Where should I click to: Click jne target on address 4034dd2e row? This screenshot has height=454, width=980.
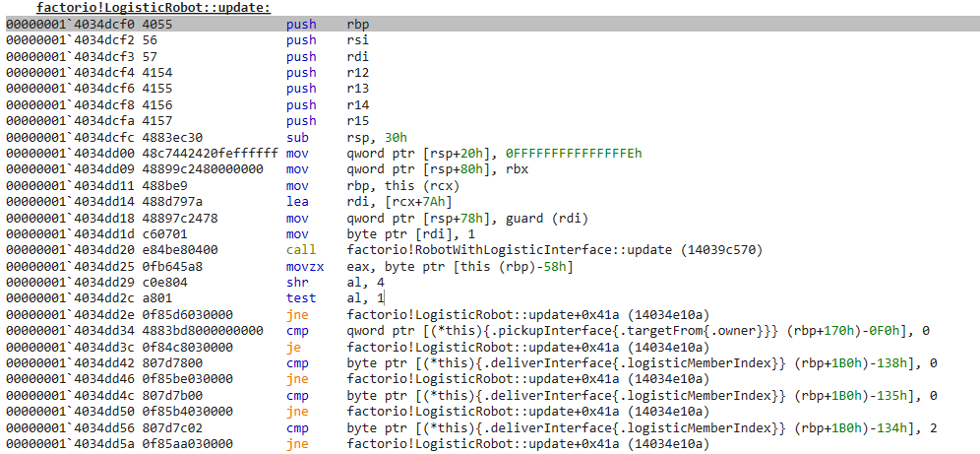[528, 314]
